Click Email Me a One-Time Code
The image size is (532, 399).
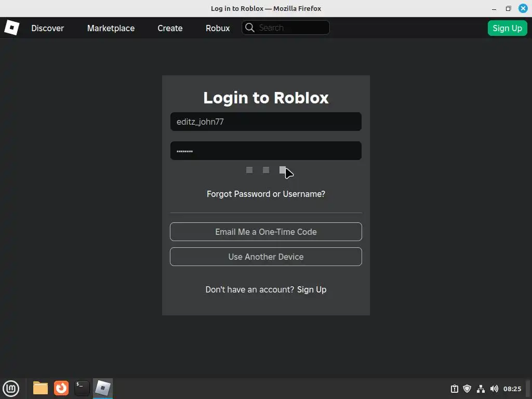[x=265, y=232]
